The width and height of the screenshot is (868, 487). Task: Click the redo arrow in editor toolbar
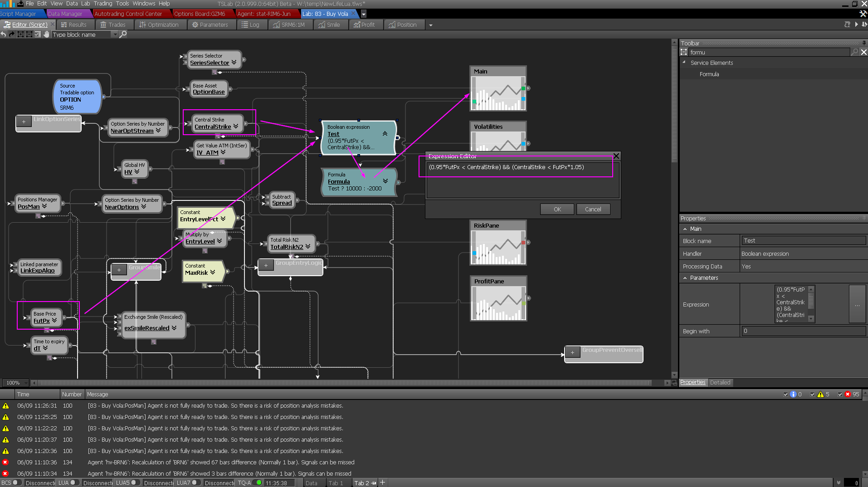pos(12,34)
